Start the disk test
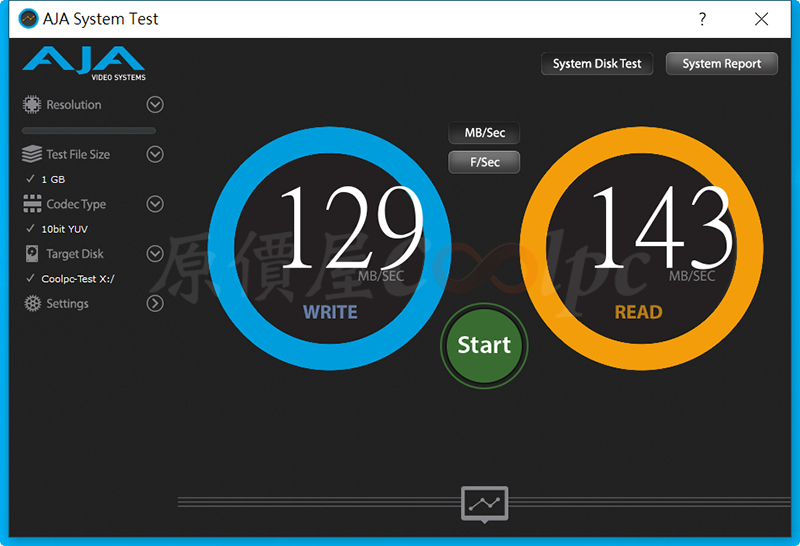800x546 pixels. (x=484, y=345)
